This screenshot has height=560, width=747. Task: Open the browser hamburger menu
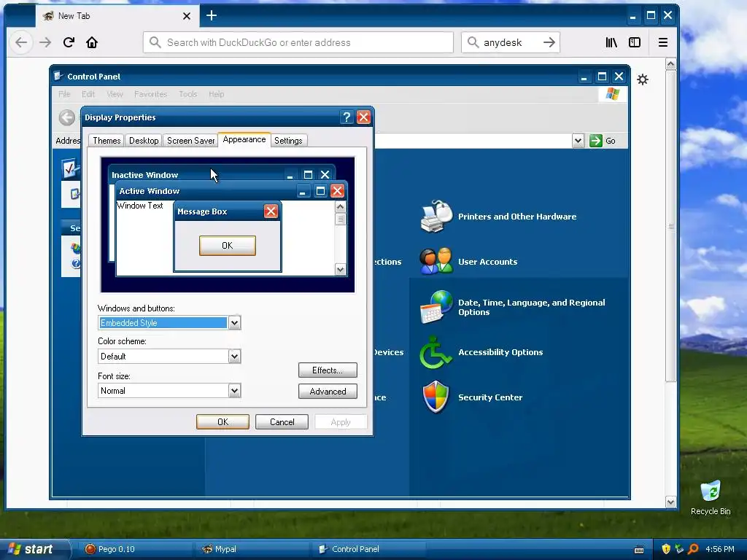point(662,42)
